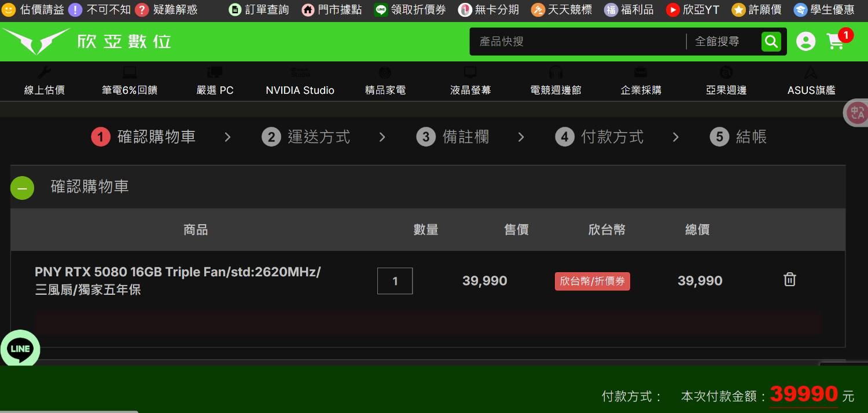Screen dimensions: 868x413
Task: Click the quantity field showing 1
Action: tap(395, 281)
